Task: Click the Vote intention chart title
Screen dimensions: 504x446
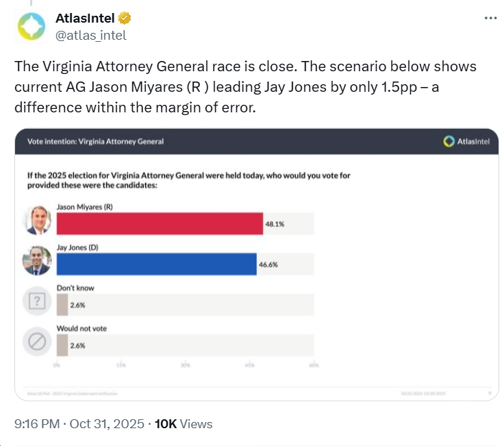Action: tap(95, 141)
